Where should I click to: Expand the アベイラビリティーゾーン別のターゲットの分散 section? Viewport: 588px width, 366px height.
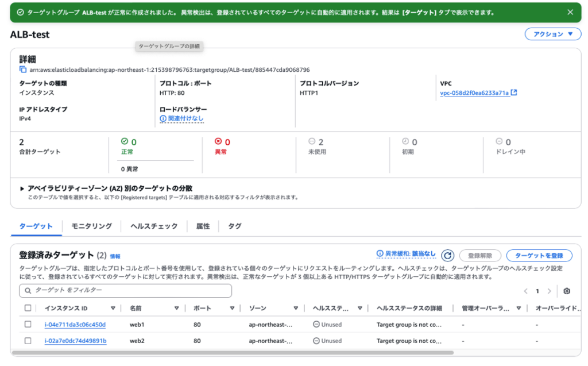pos(22,188)
